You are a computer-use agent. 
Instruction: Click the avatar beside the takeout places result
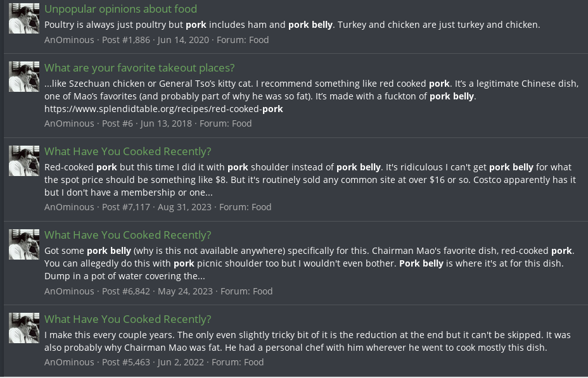click(x=24, y=77)
